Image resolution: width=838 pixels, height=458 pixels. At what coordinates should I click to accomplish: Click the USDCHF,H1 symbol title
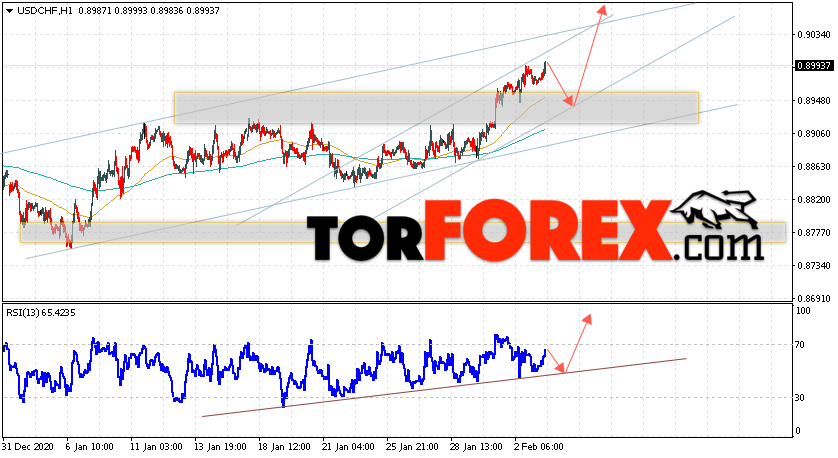(45, 11)
